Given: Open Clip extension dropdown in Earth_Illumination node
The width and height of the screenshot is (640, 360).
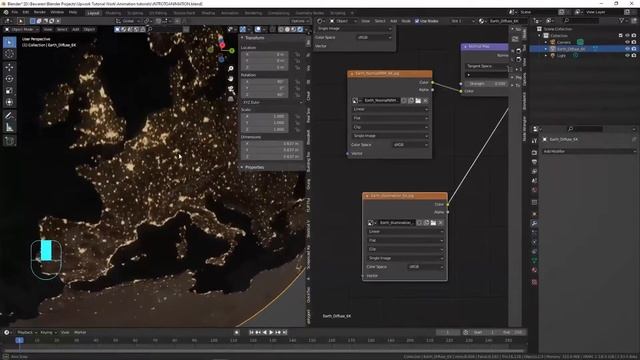Looking at the screenshot, I should (405, 249).
